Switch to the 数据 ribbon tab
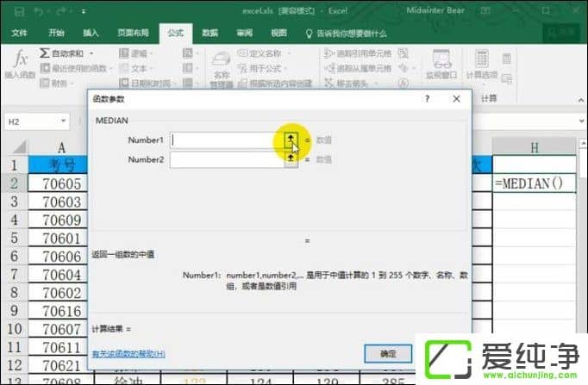This screenshot has height=385, width=588. click(210, 33)
